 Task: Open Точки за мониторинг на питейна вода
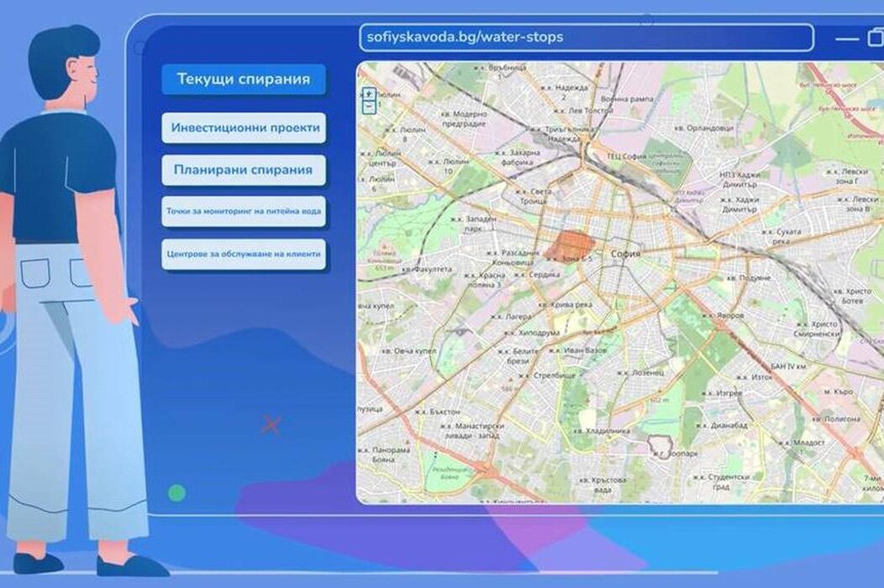[244, 212]
